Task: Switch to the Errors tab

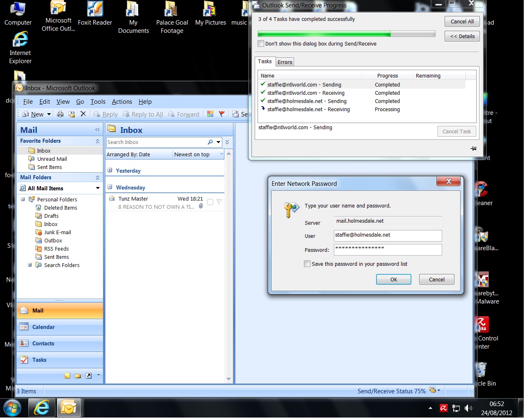Action: pos(285,62)
